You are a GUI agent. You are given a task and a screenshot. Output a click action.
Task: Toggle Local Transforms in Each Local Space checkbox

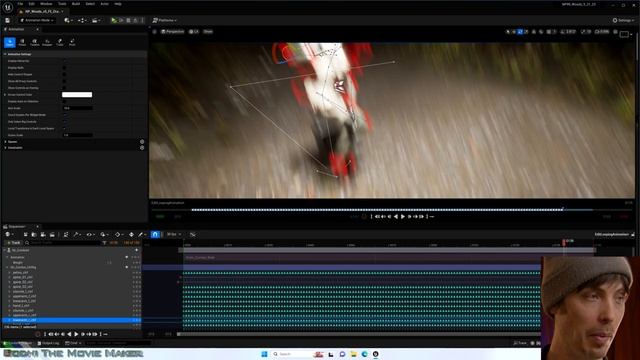[x=64, y=128]
